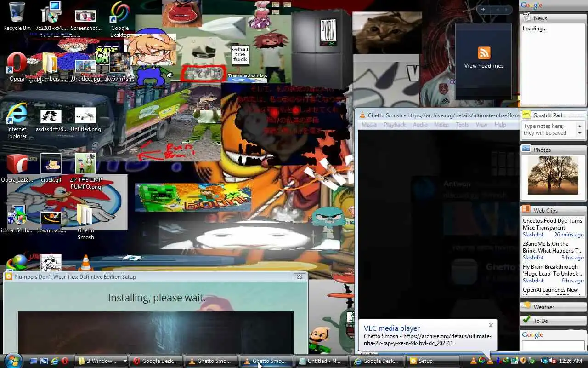Click the volume muted tray icon

pyautogui.click(x=553, y=361)
